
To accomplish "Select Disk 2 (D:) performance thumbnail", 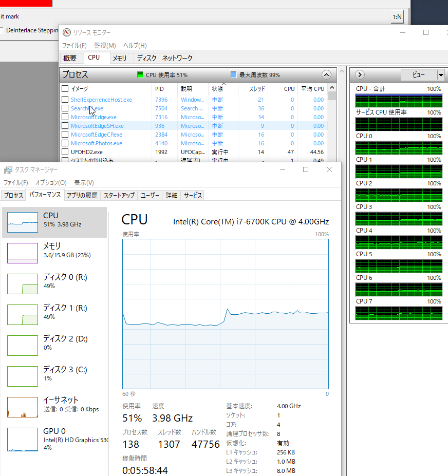I will pyautogui.click(x=23, y=346).
